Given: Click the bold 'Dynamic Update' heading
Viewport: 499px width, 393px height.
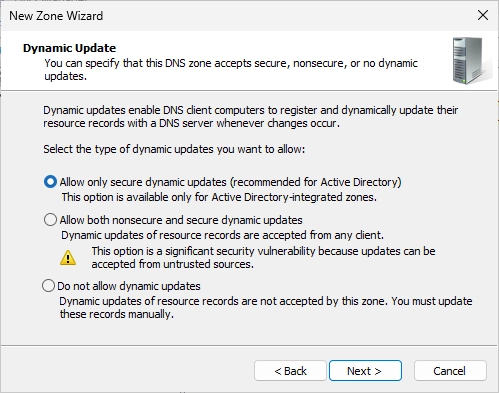Looking at the screenshot, I should (69, 48).
